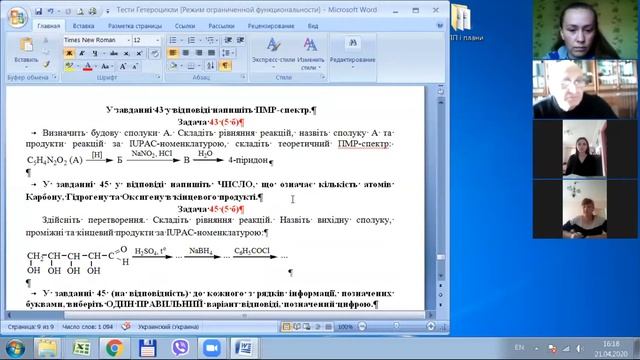640x360 pixels.
Task: Sort text with A-Z sort icon
Action: coord(211,66)
